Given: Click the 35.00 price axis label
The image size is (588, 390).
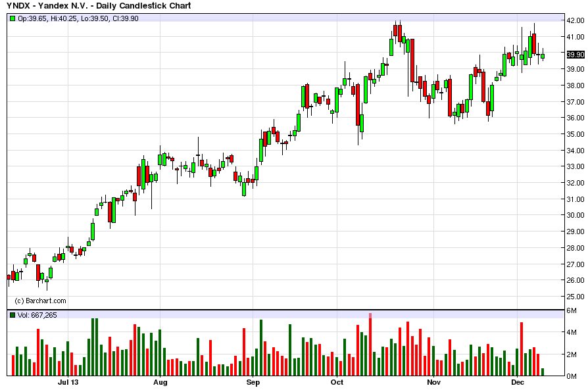Looking at the screenshot, I should click(x=576, y=134).
